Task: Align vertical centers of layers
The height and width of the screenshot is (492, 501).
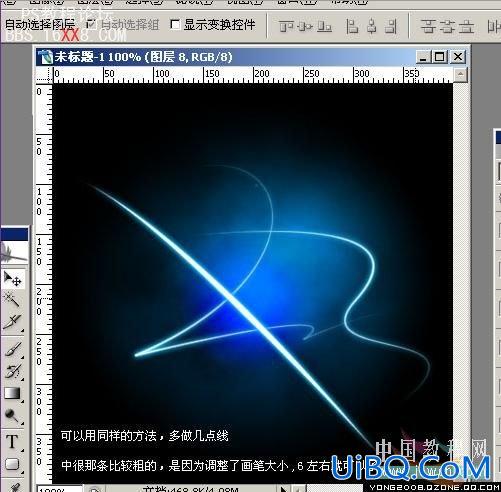Action: pos(305,26)
